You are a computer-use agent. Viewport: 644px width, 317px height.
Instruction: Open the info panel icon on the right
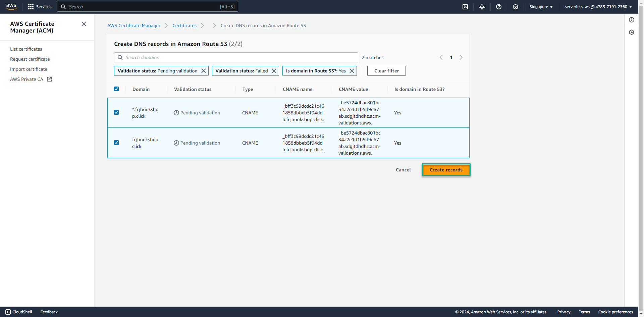[x=632, y=20]
